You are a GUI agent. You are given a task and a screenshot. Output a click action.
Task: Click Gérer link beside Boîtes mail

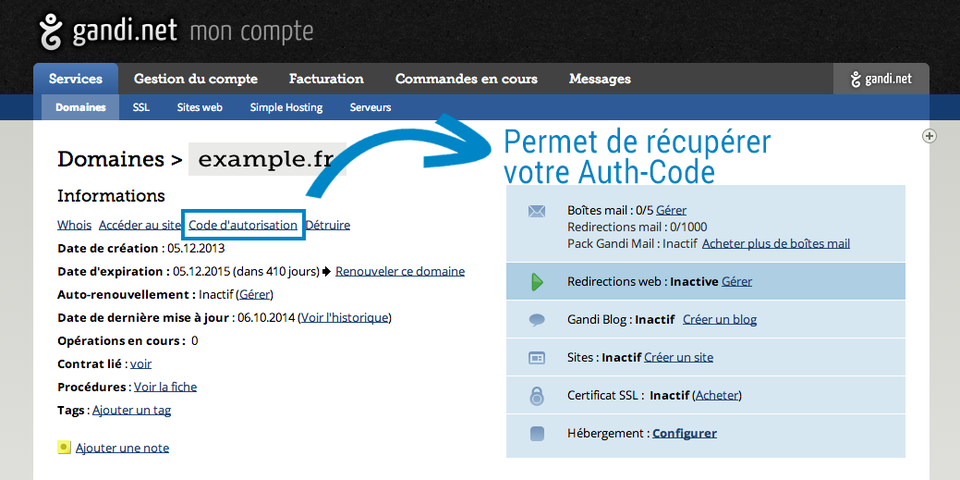(x=671, y=211)
